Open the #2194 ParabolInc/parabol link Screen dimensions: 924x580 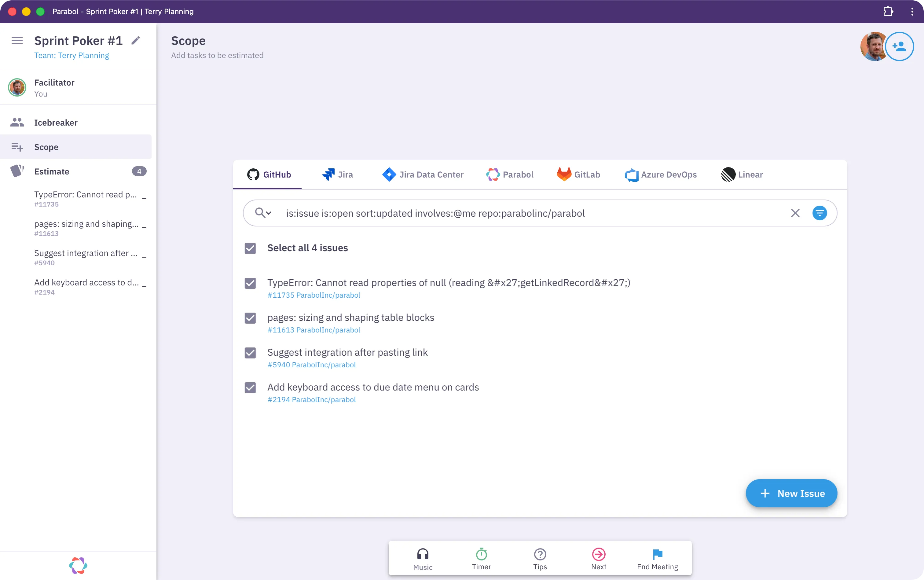pyautogui.click(x=311, y=400)
